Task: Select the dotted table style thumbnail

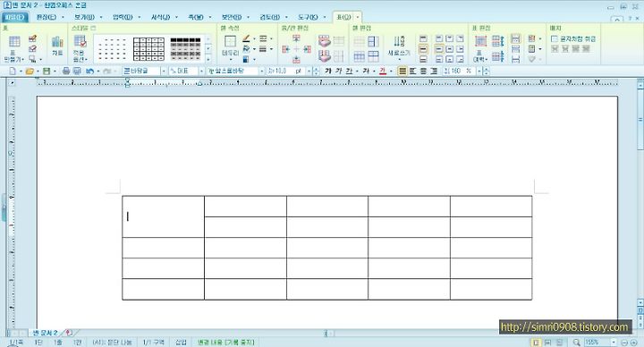Action: coord(112,49)
